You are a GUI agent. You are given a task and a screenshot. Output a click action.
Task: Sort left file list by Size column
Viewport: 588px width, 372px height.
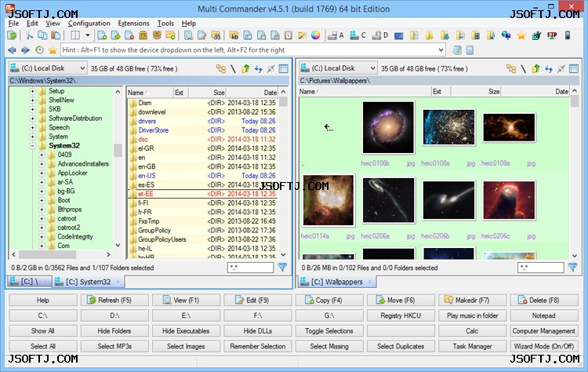207,93
